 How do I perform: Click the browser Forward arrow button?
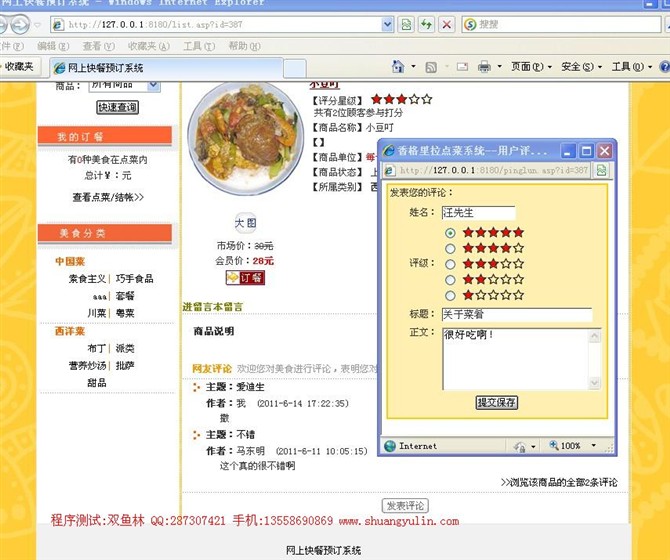[x=20, y=24]
